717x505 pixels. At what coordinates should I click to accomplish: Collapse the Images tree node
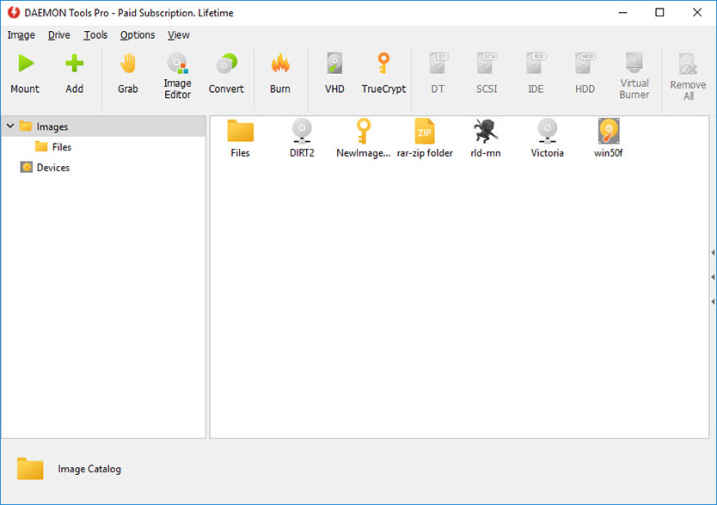click(x=10, y=127)
